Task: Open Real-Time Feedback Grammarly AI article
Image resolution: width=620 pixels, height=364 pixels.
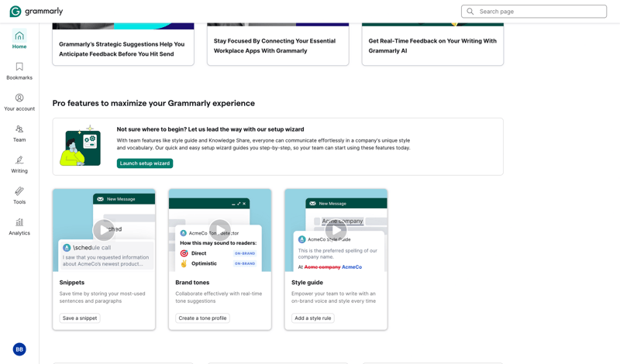Action: click(x=432, y=44)
